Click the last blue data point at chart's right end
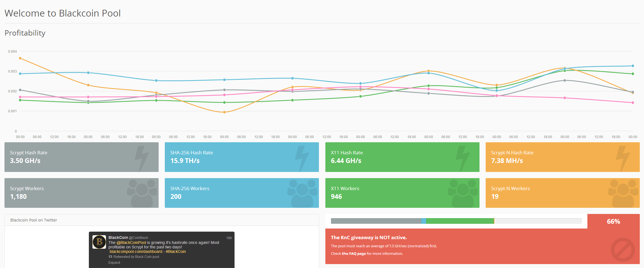 [x=633, y=66]
